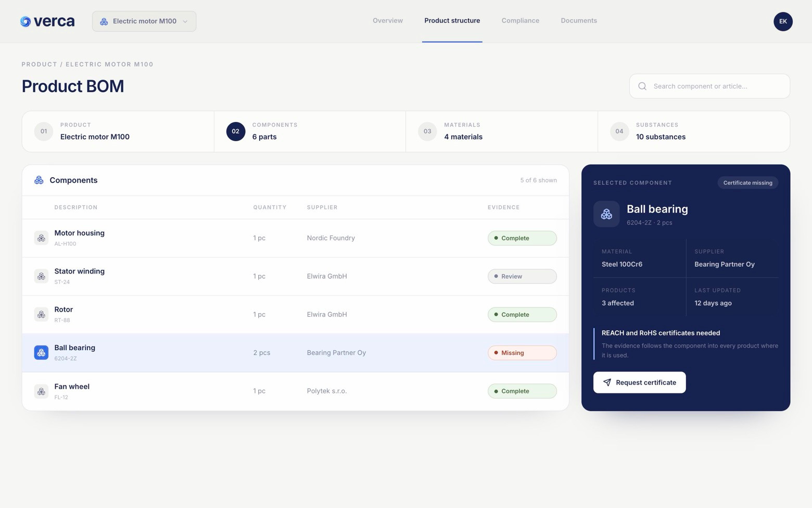Click the Complete badge for Motor housing

click(x=522, y=238)
